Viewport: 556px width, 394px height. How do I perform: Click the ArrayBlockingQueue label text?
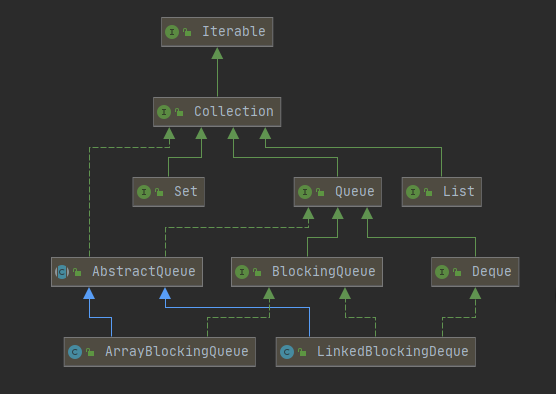[177, 352]
